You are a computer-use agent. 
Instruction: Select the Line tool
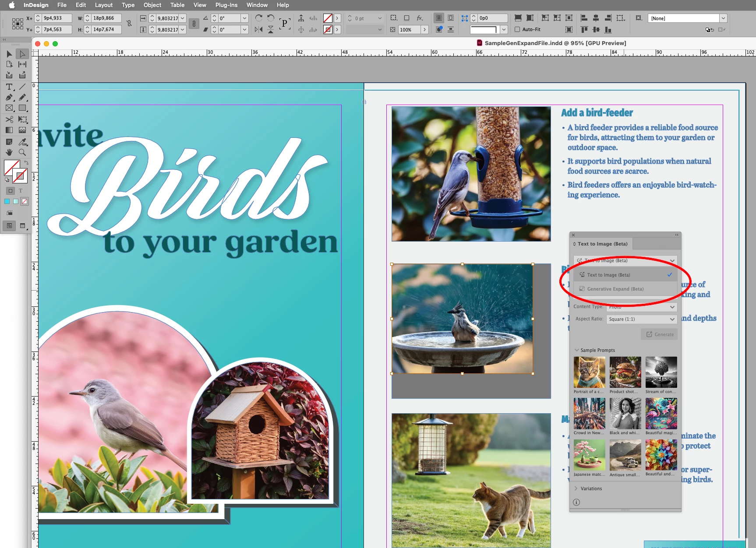[22, 87]
